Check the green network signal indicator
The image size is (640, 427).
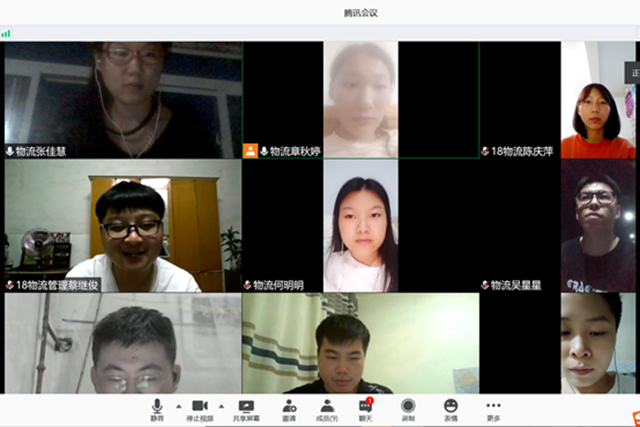tap(6, 33)
